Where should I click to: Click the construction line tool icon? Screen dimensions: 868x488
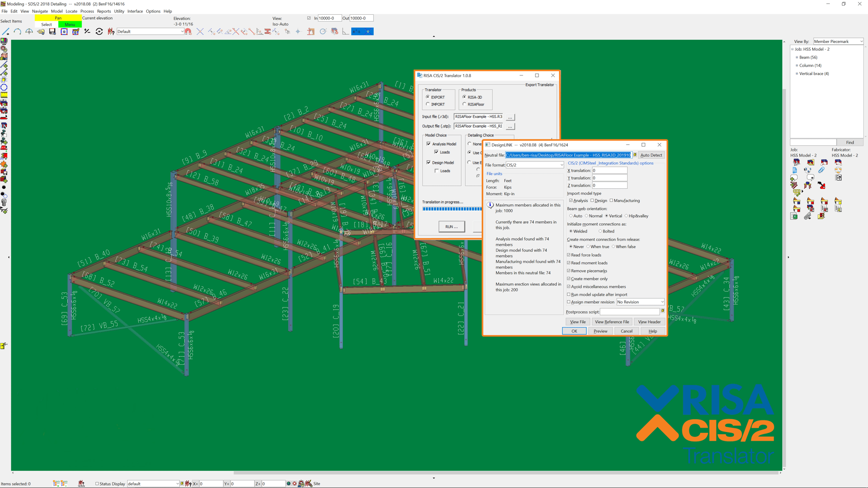click(x=6, y=32)
